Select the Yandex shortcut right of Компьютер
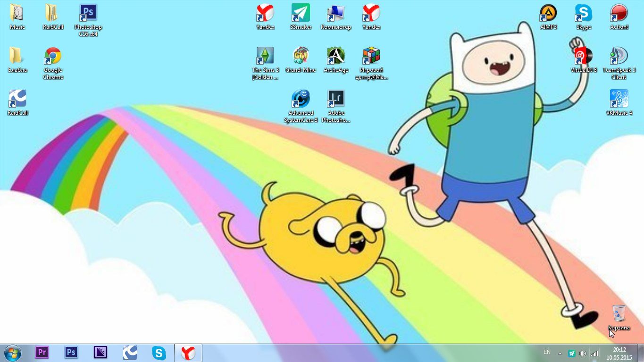Screen dimensions: 644x362 tap(371, 17)
